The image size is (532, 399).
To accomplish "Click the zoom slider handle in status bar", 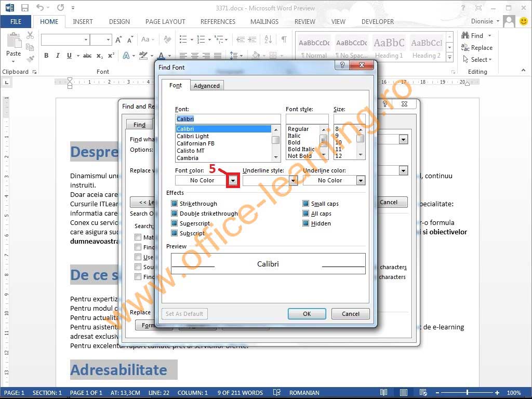I will 467,393.
